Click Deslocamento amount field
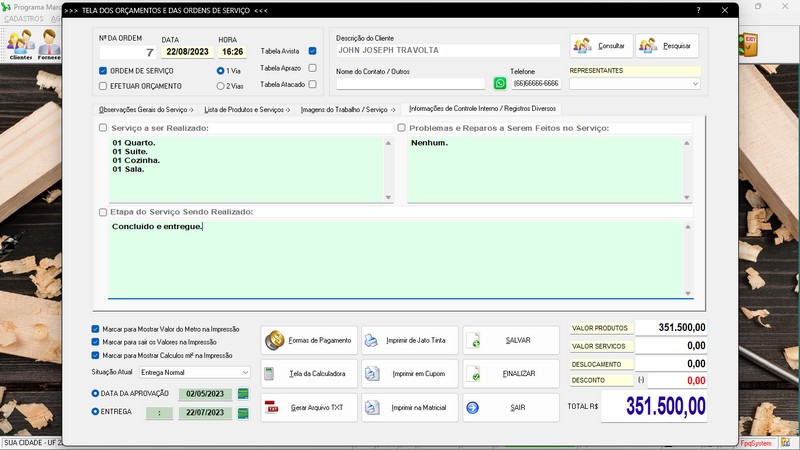Viewport: 800px width, 450px height. pyautogui.click(x=671, y=364)
